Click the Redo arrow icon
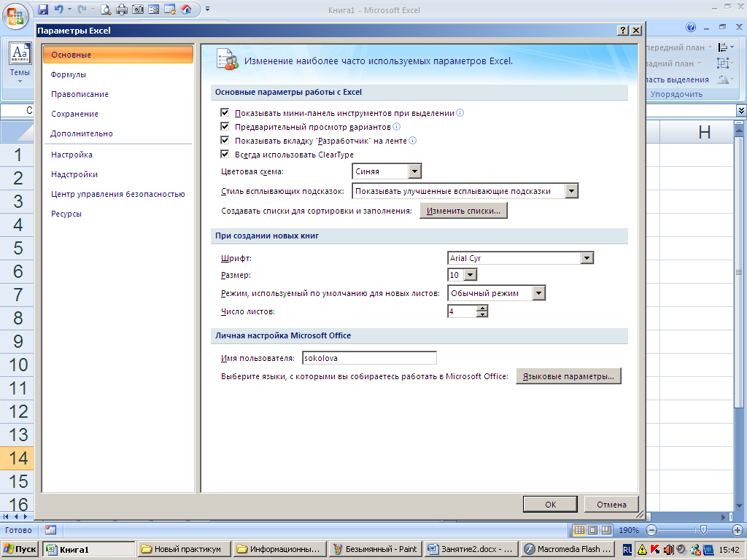 point(82,9)
